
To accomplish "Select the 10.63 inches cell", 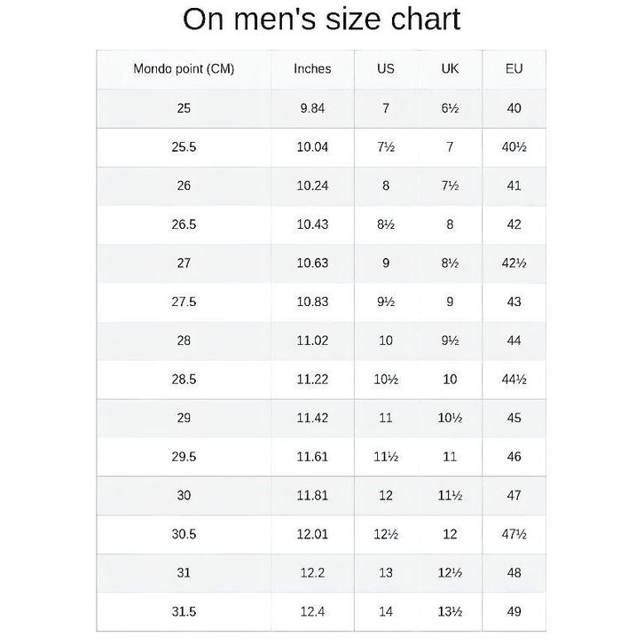I will coord(312,263).
